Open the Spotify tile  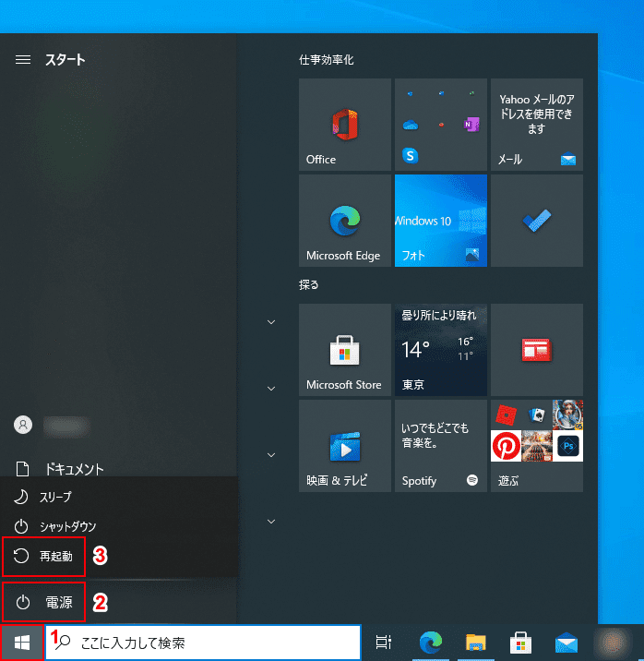(441, 446)
